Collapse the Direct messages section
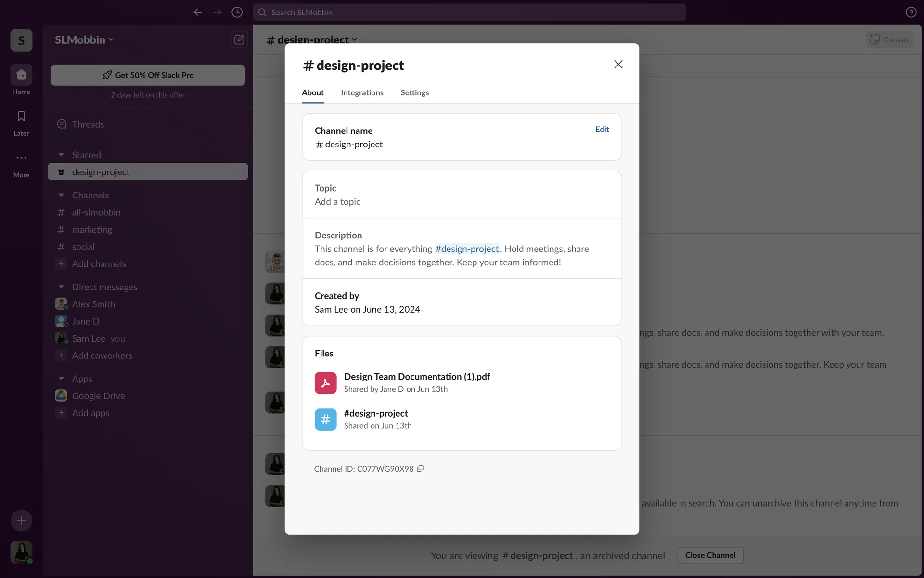 pos(61,287)
